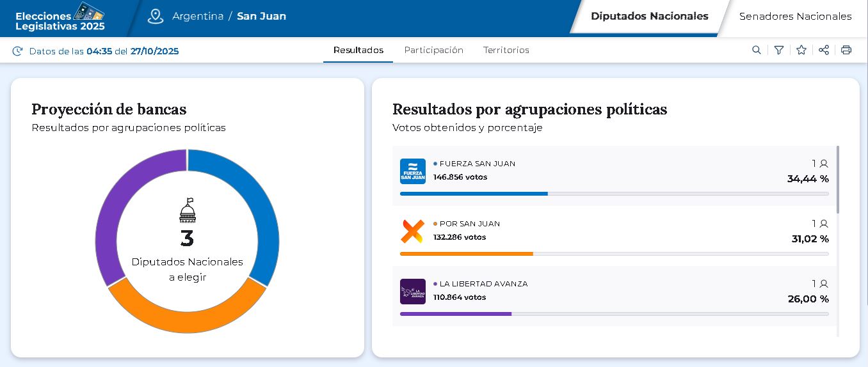Click the La Libertad Avanza logo
Image resolution: width=868 pixels, height=367 pixels.
412,292
